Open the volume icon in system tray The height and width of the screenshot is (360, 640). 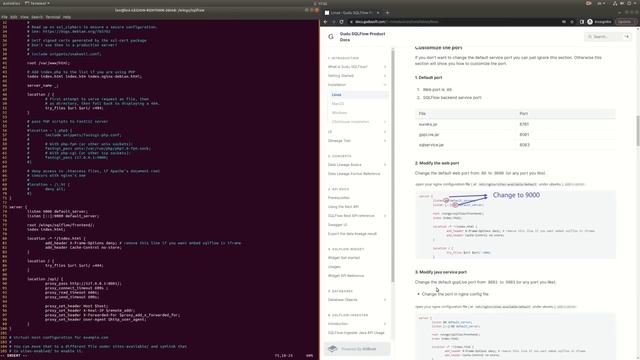622,3
